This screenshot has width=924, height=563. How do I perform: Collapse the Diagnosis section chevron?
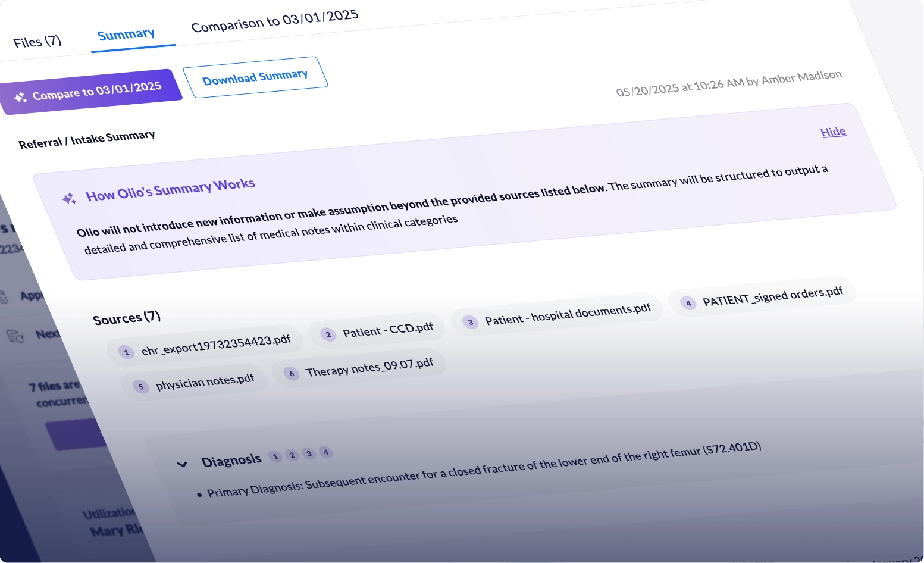(x=182, y=464)
